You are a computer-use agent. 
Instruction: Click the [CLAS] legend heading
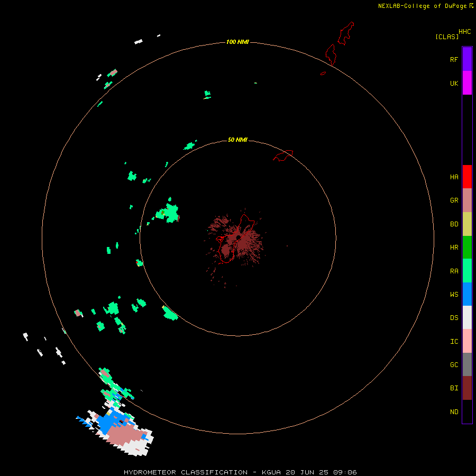tap(447, 36)
